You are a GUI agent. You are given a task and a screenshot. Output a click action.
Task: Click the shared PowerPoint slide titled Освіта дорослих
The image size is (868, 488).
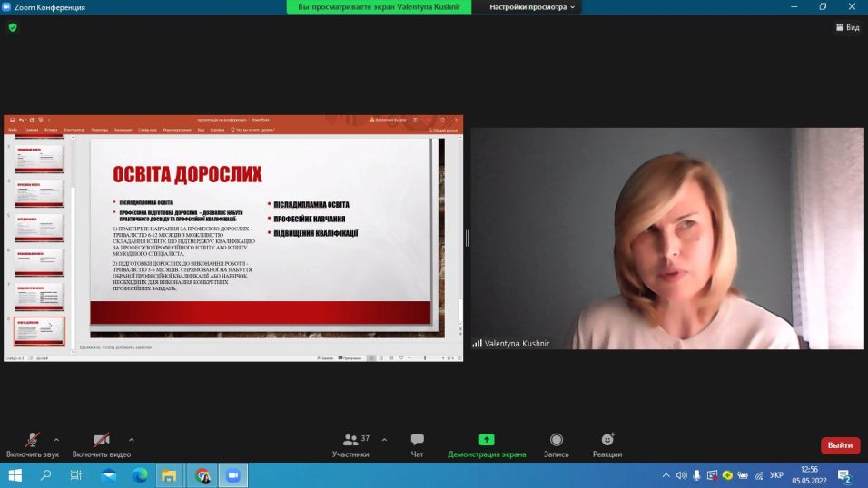pos(260,232)
